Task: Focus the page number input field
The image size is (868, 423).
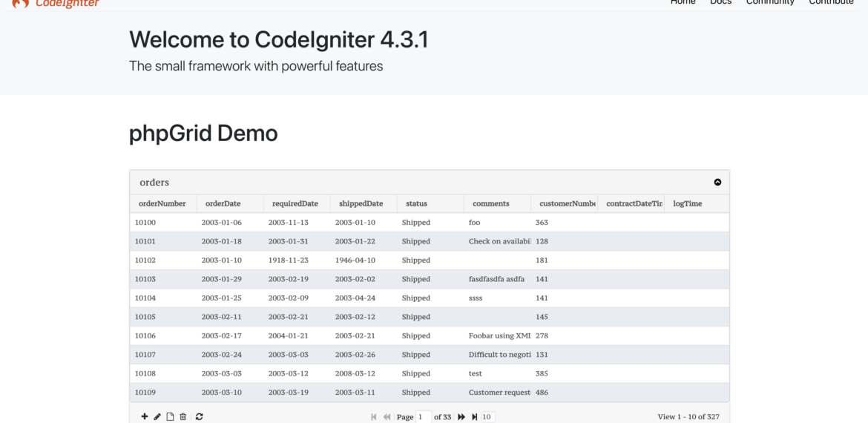Action: 424,417
